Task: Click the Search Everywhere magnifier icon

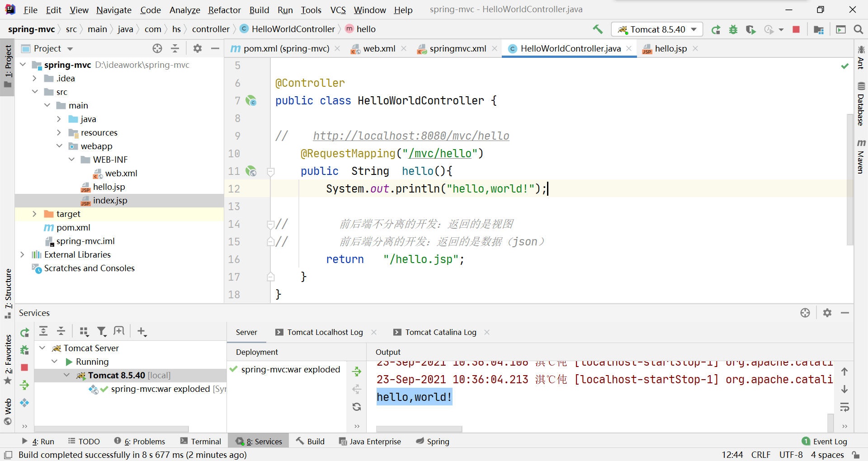Action: [858, 29]
